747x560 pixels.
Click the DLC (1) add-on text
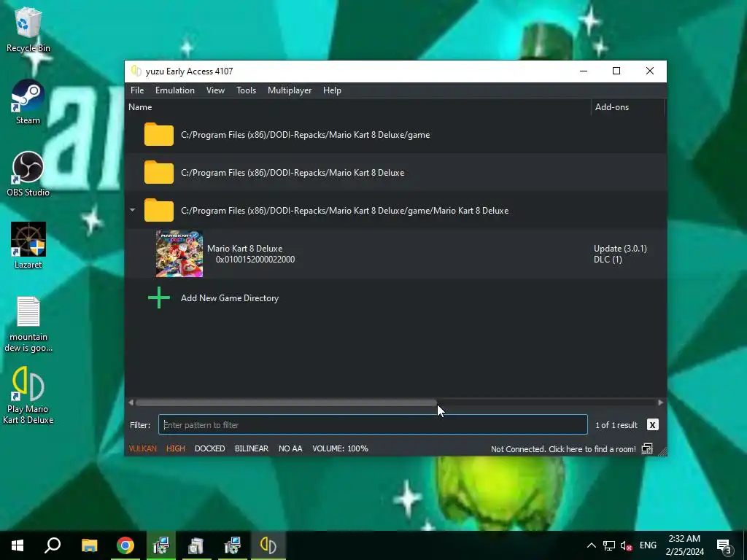[608, 260]
